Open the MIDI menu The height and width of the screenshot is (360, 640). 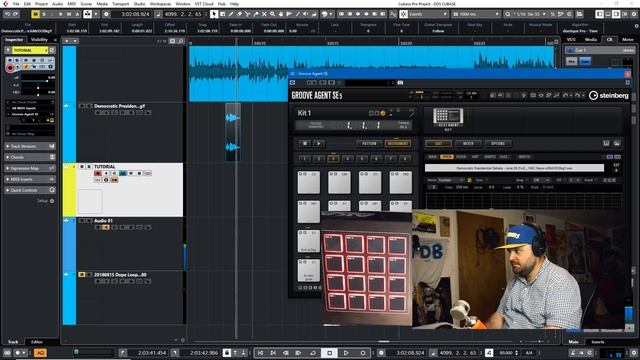[x=72, y=4]
